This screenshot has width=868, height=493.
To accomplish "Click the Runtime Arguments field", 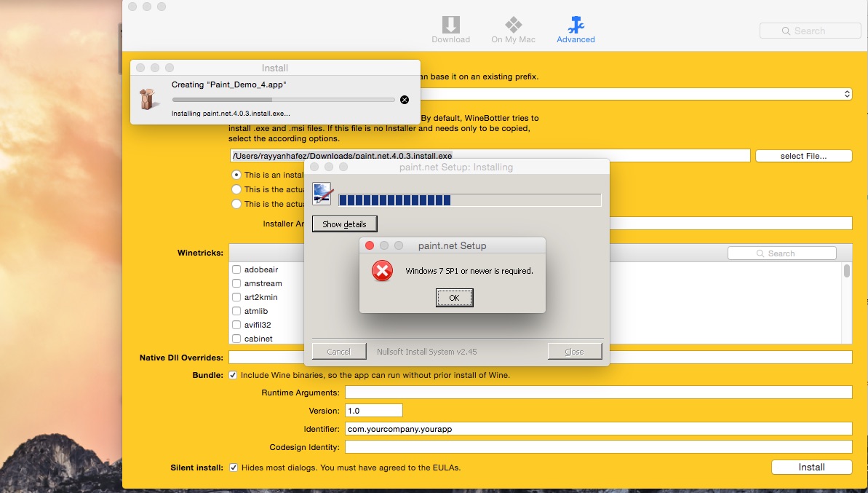I will coord(598,393).
